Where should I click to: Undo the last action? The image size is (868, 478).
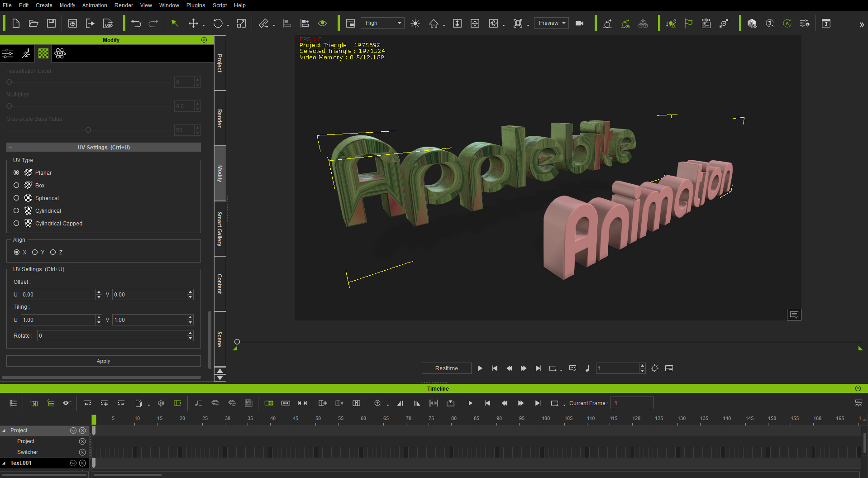(136, 23)
